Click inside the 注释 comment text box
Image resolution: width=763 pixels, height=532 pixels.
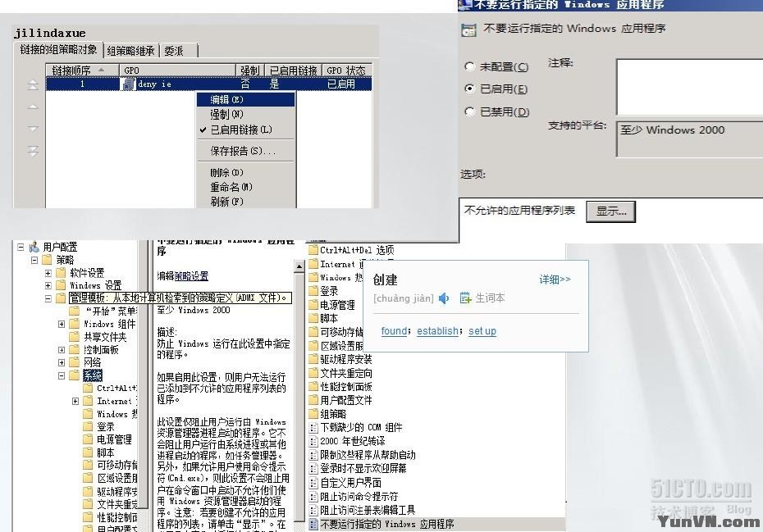[689, 87]
